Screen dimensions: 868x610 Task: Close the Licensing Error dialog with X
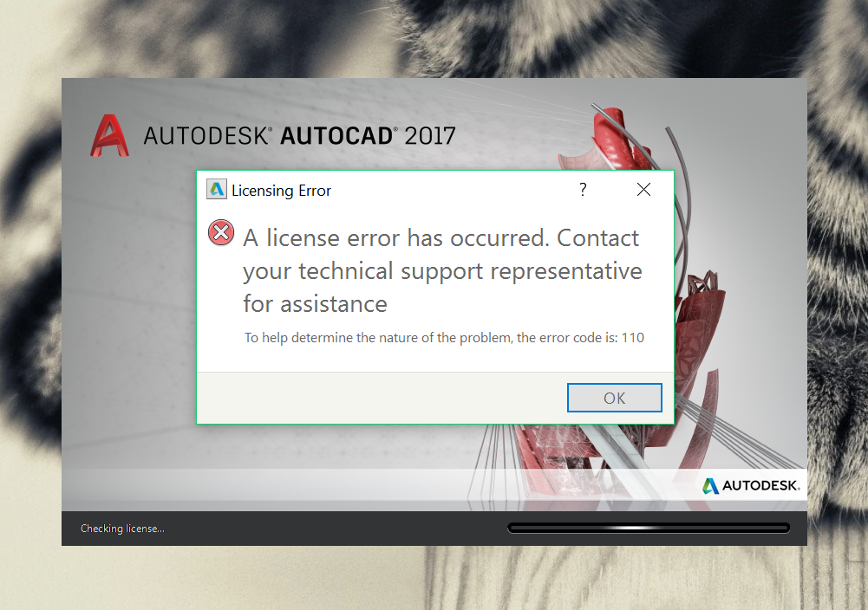click(x=643, y=190)
